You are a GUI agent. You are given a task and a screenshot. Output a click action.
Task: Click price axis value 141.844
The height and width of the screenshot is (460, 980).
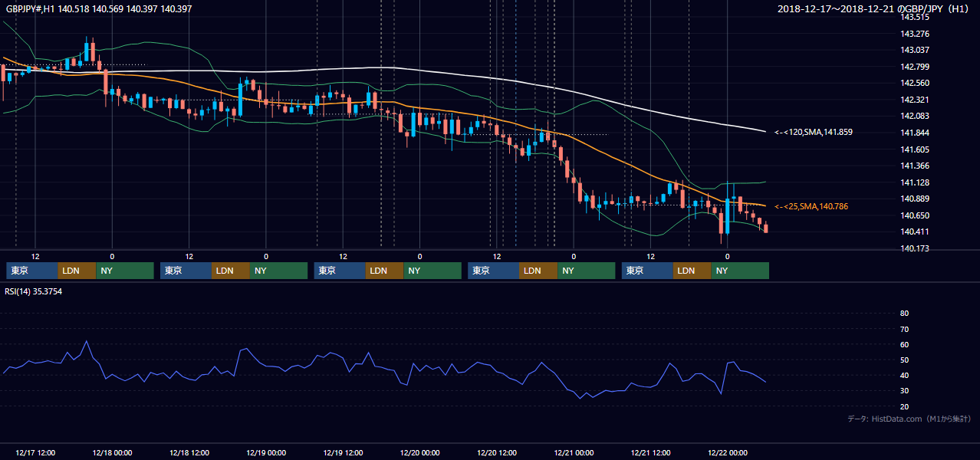(x=915, y=133)
